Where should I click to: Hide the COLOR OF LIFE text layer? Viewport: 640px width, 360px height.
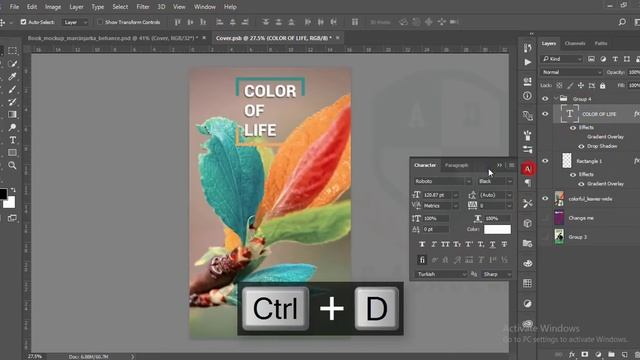click(545, 114)
